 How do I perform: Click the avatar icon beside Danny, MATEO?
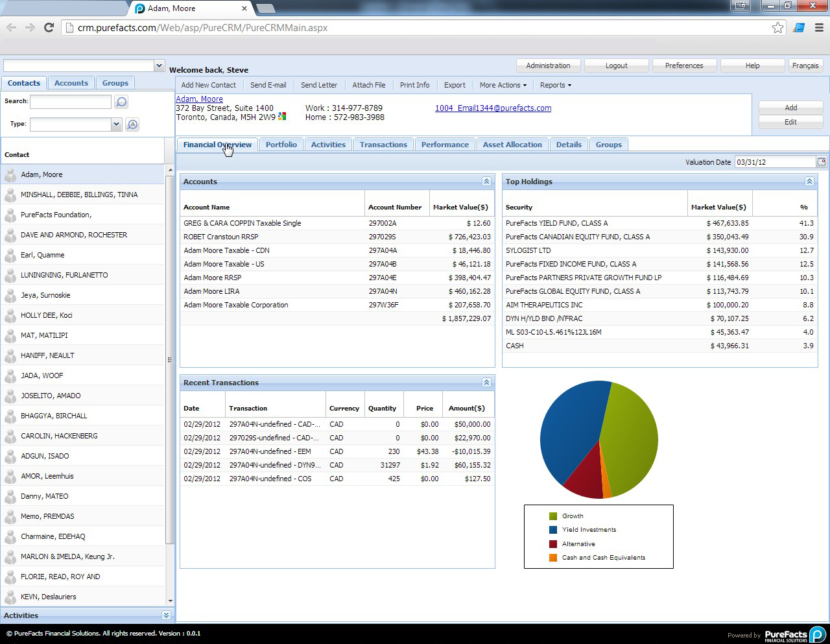point(10,496)
